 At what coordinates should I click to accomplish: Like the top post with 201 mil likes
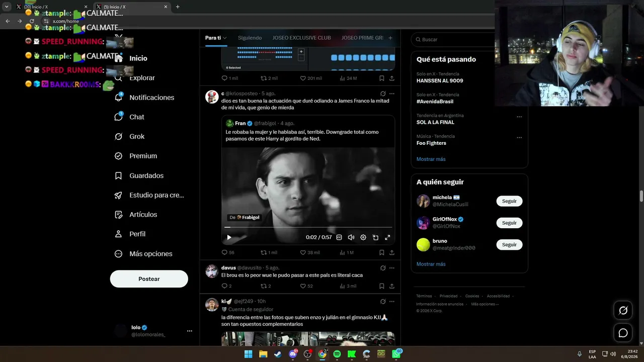(311, 78)
